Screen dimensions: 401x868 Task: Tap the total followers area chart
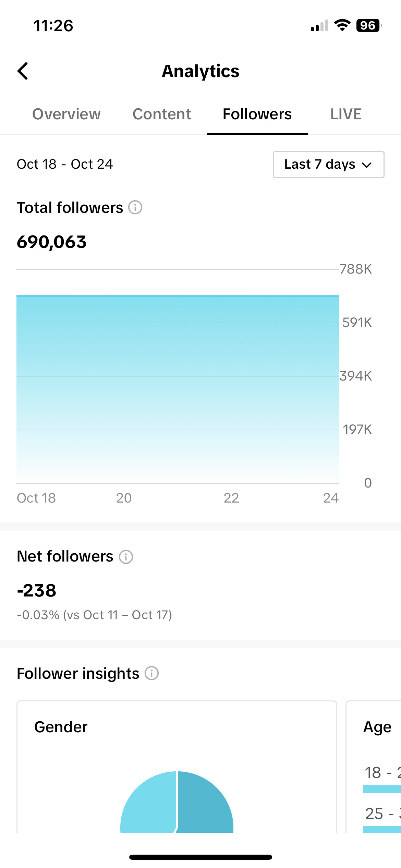[x=178, y=389]
